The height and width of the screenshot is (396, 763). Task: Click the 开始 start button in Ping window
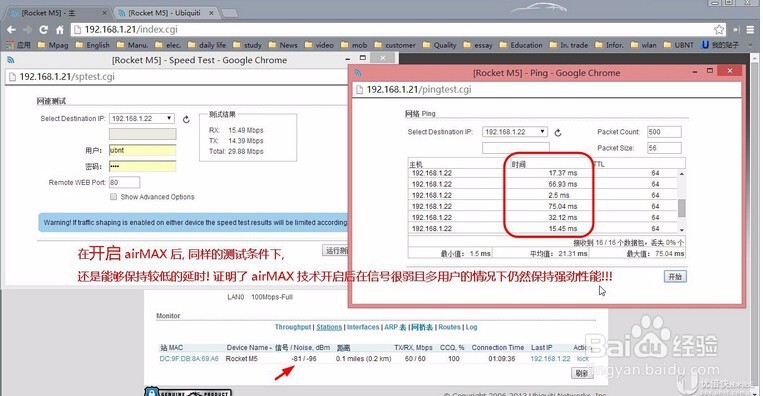[x=675, y=277]
